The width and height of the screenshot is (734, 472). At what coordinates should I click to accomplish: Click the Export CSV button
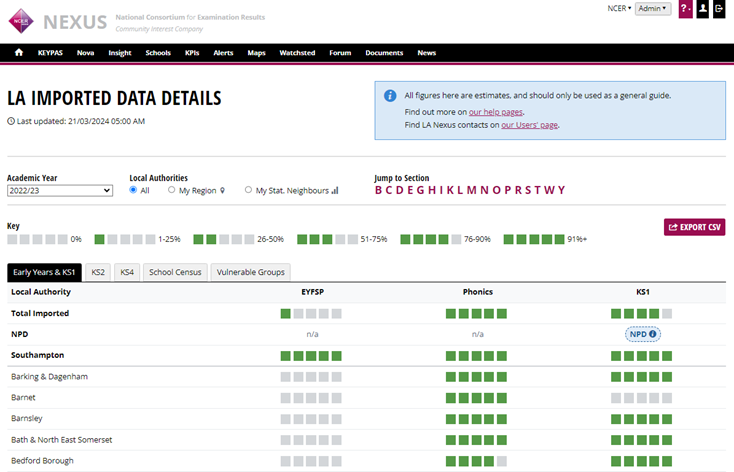coord(694,227)
